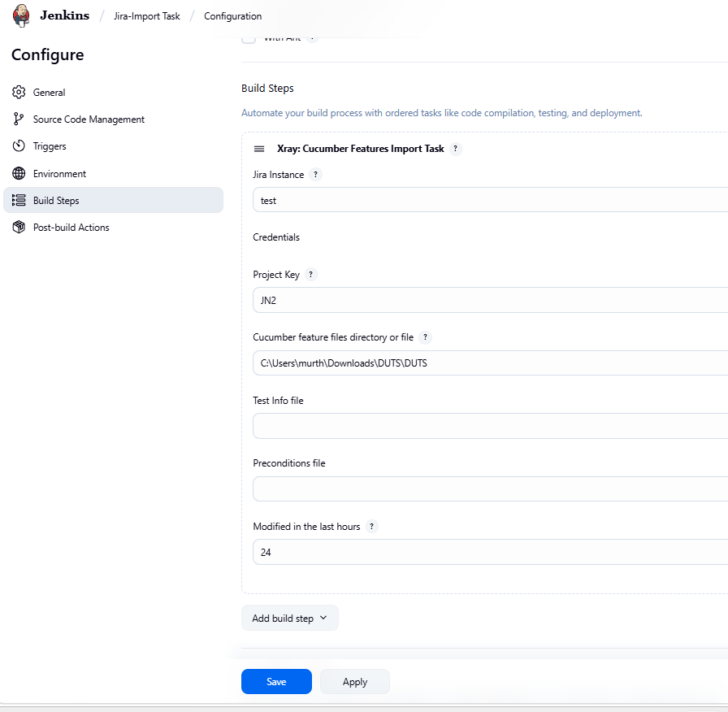Click the Automate your build process description text
This screenshot has width=728, height=712.
point(441,113)
